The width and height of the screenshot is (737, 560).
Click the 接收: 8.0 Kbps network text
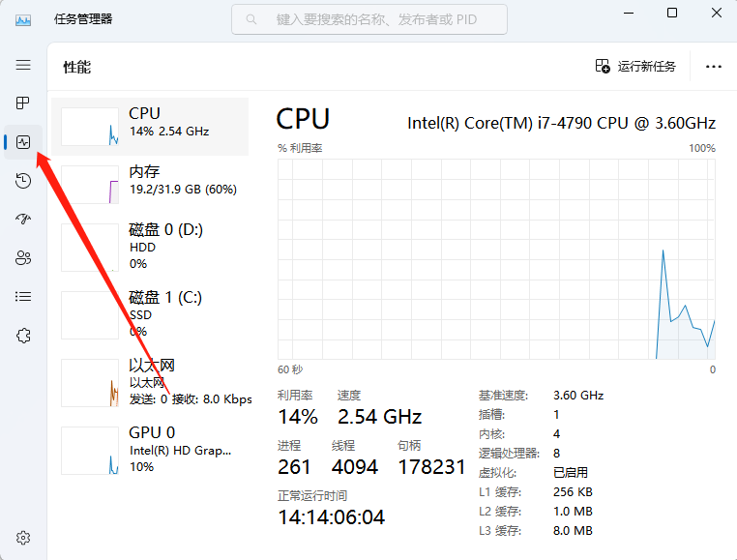(212, 399)
